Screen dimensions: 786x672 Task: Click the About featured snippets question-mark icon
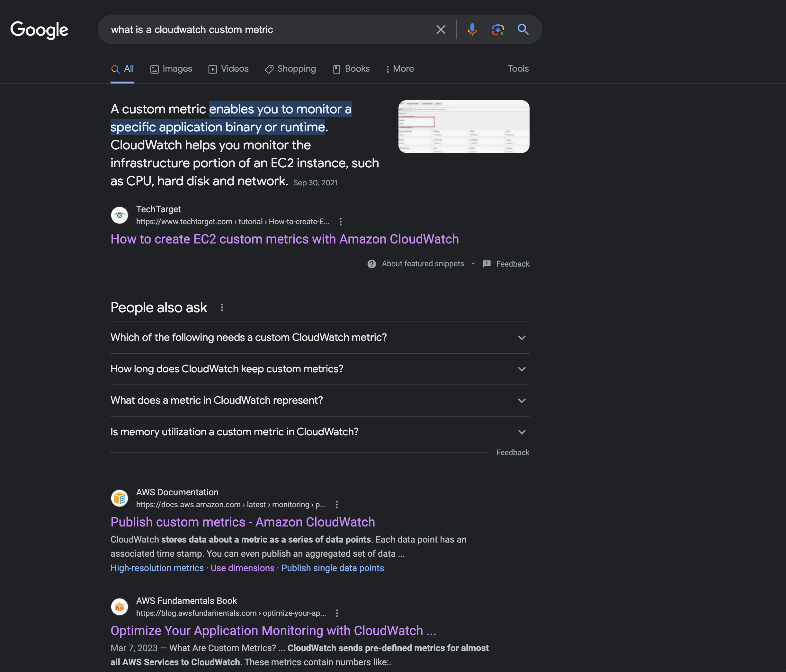tap(371, 264)
